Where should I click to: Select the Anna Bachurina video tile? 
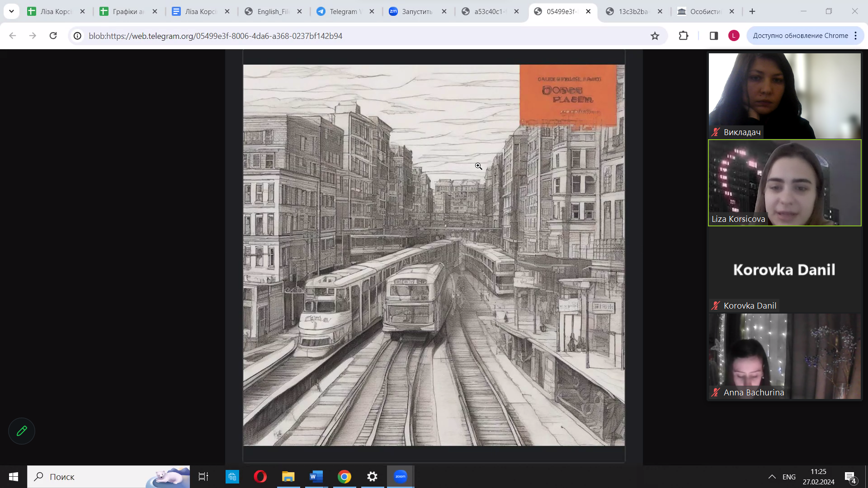(784, 356)
